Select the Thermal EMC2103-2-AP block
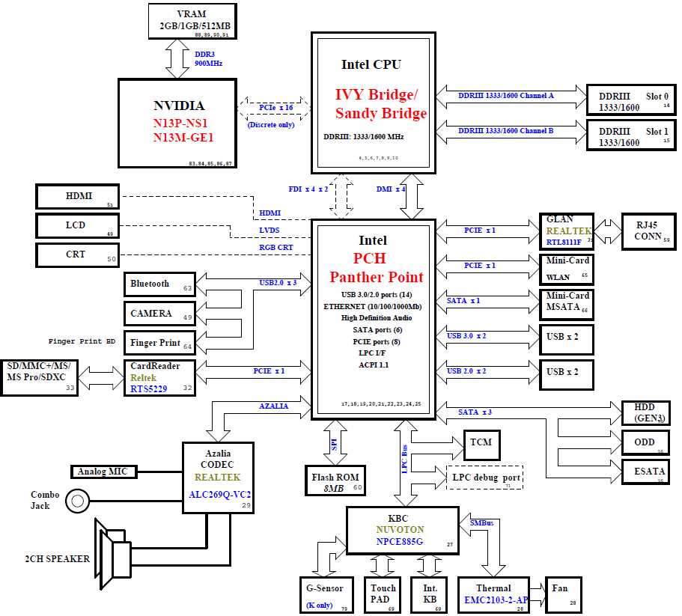682x616 pixels. click(x=493, y=595)
